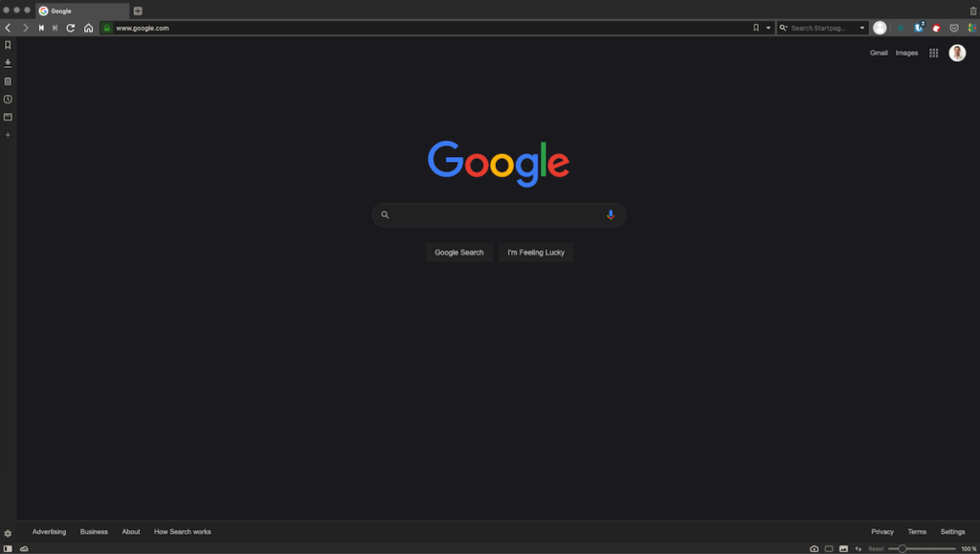Select the Google tab

point(82,11)
